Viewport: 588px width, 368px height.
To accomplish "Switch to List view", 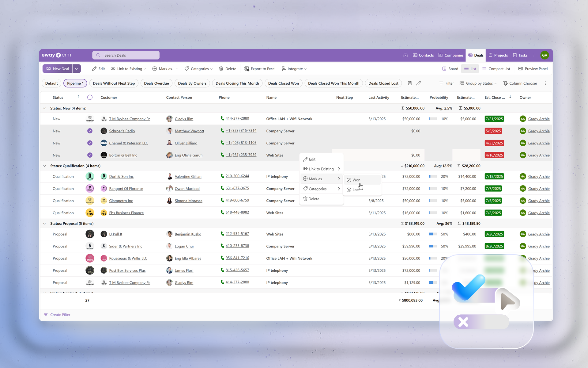I will pyautogui.click(x=470, y=69).
